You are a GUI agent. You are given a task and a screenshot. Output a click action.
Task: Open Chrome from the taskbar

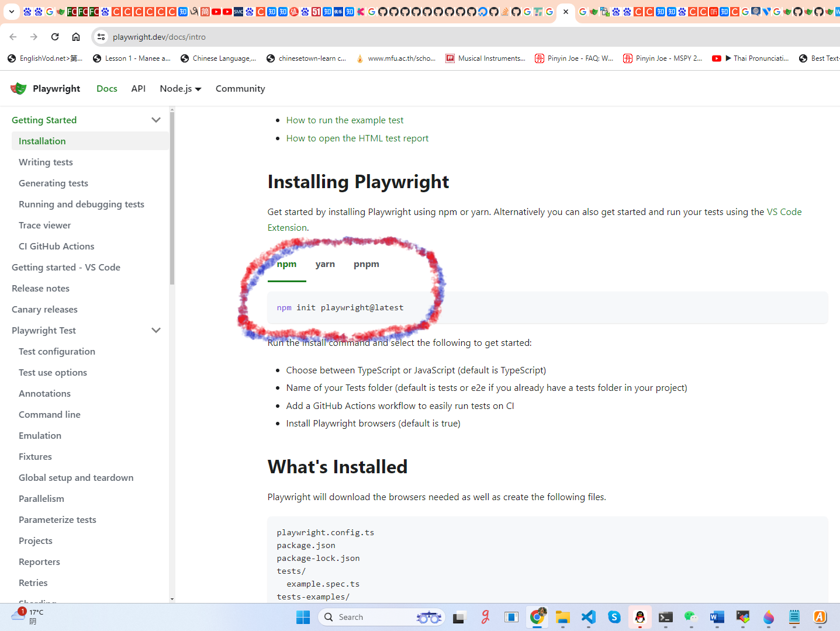[x=537, y=617]
